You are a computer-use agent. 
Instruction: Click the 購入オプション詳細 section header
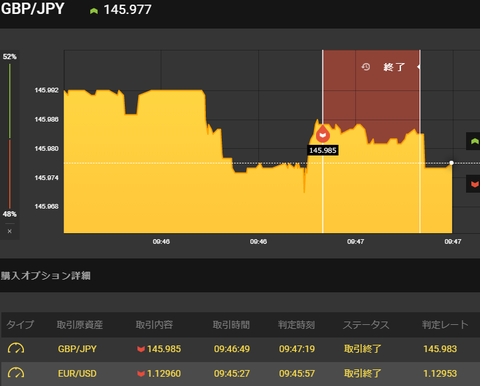tap(46, 276)
